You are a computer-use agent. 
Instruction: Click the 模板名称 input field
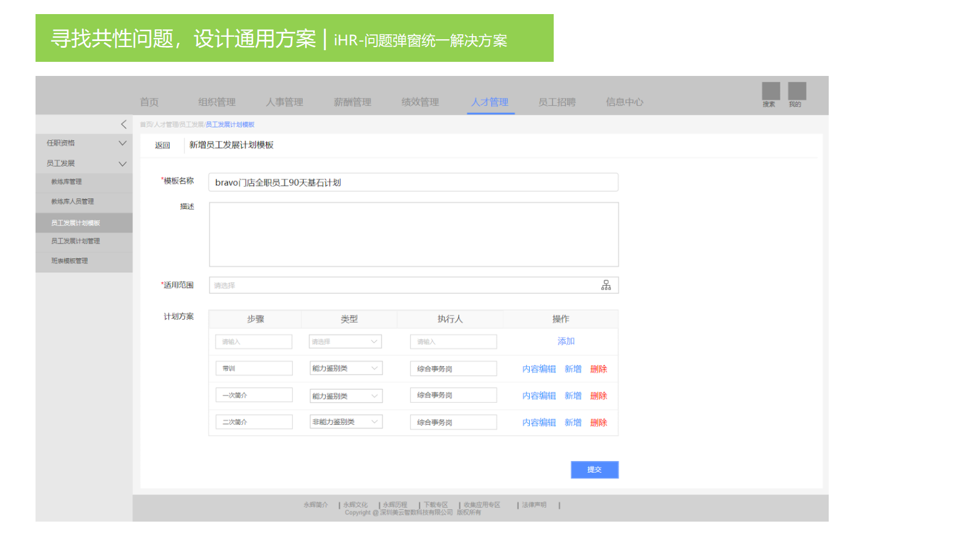pyautogui.click(x=413, y=182)
